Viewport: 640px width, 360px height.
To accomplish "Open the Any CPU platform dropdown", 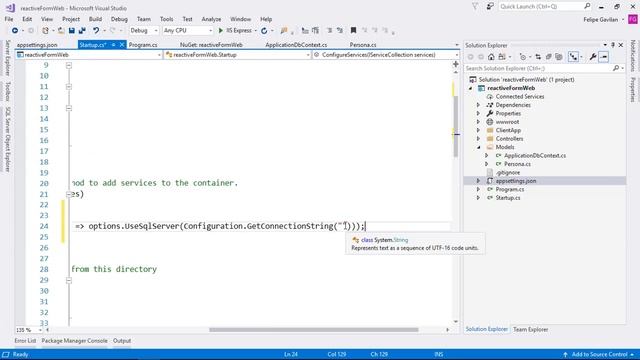I will (188, 31).
